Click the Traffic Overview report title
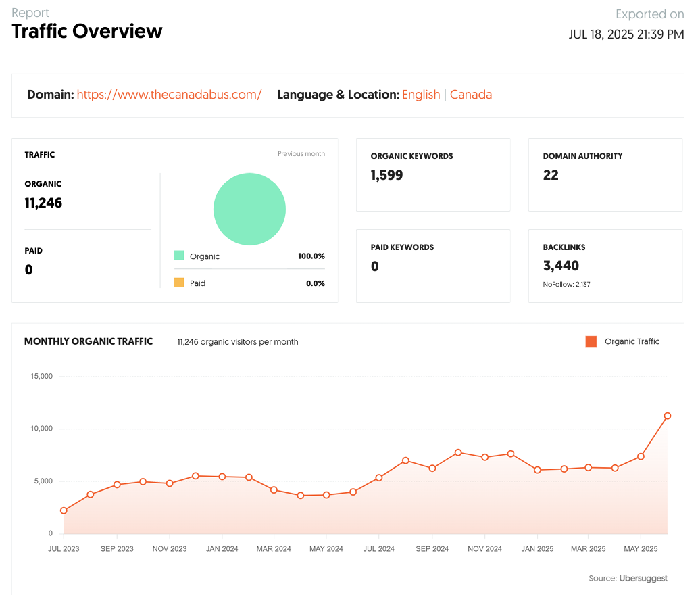The height and width of the screenshot is (599, 700). point(87,31)
